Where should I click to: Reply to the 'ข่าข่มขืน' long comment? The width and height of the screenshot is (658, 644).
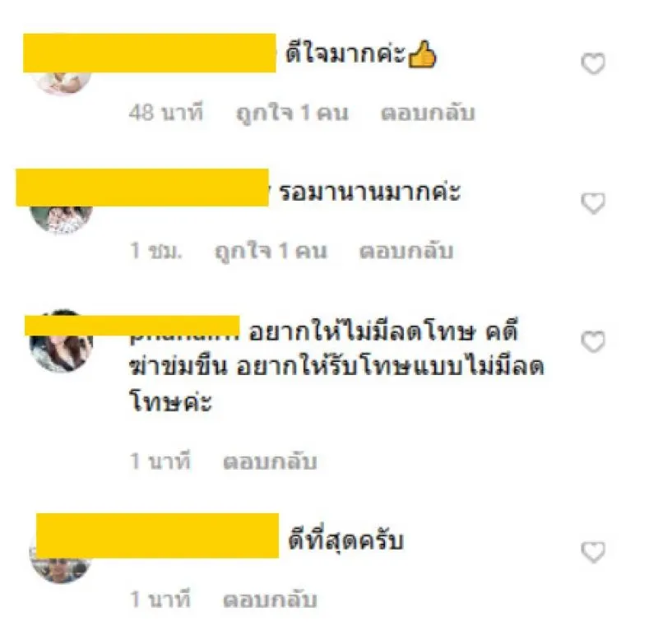tap(270, 461)
